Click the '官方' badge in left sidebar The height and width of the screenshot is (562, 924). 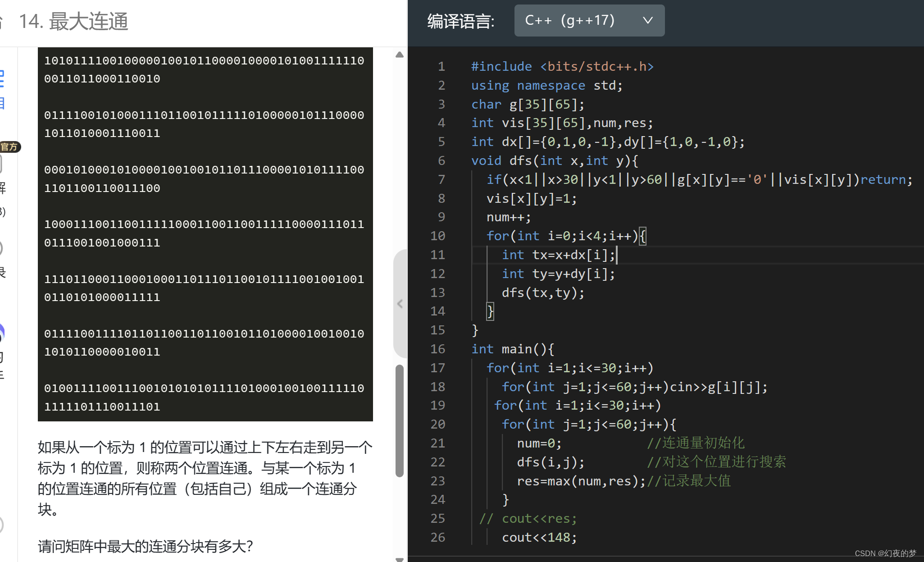pyautogui.click(x=9, y=147)
